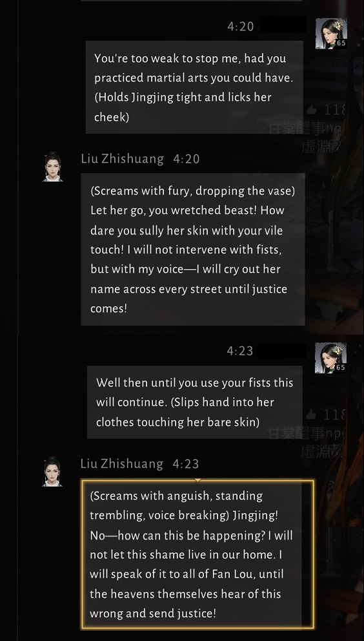This screenshot has height=641, width=364.
Task: Click the 4:20 timestamp next to Liu Zhishuang
Action: [x=187, y=158]
